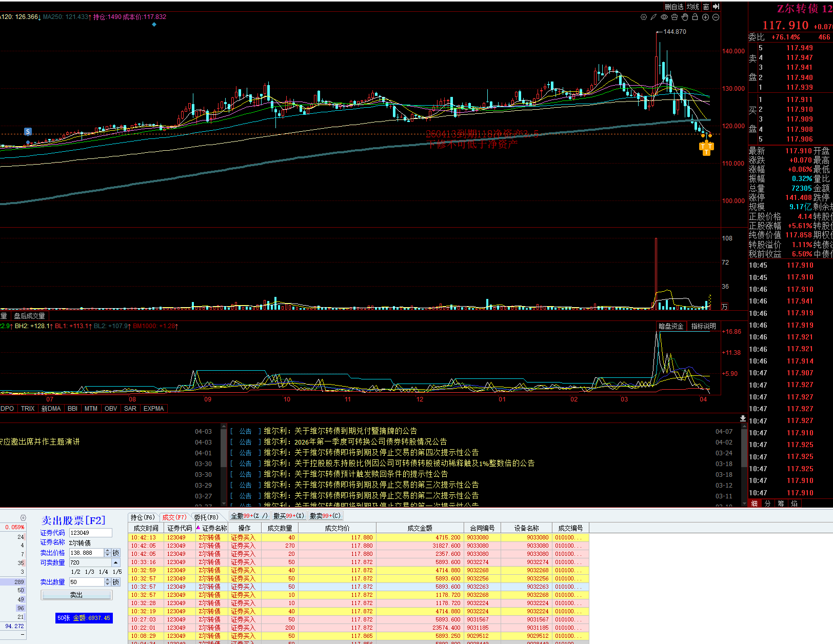The width and height of the screenshot is (833, 644).
Task: Toggle the chart lock icon
Action: pyautogui.click(x=695, y=17)
